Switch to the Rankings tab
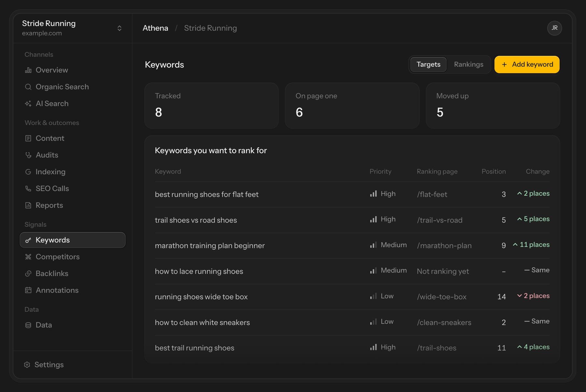 click(468, 64)
